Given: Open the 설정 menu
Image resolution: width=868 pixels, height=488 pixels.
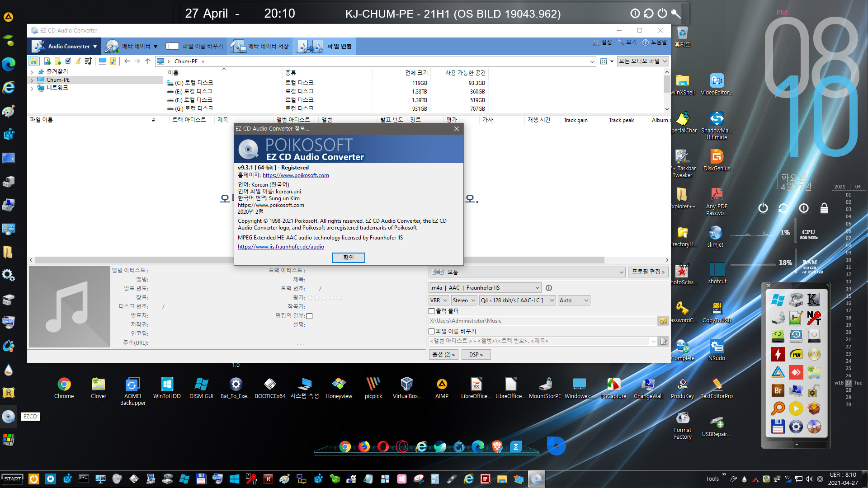Looking at the screenshot, I should pyautogui.click(x=602, y=42).
